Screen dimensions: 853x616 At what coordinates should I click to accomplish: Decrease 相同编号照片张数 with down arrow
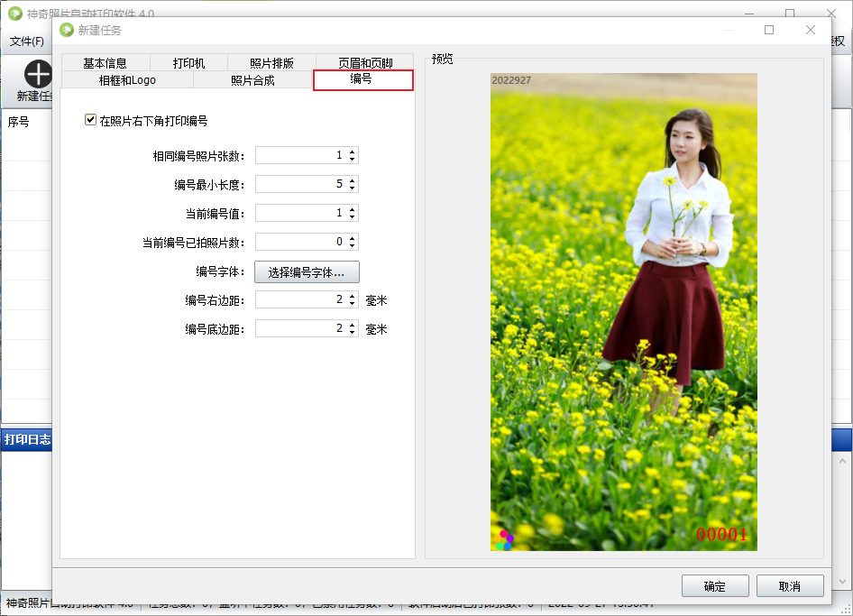[352, 159]
